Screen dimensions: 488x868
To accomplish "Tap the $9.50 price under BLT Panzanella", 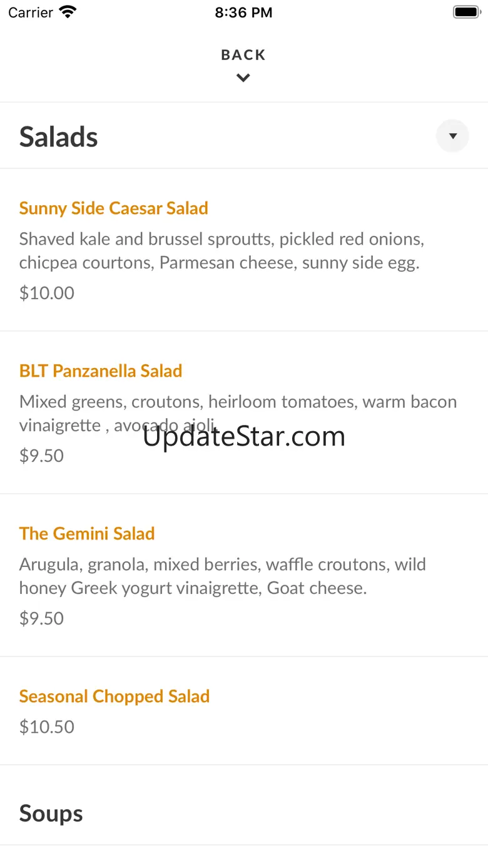I will [x=42, y=456].
